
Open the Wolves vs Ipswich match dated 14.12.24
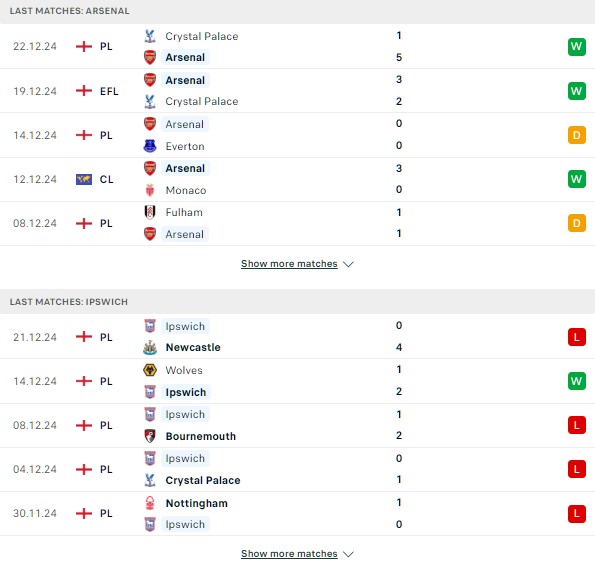[298, 381]
